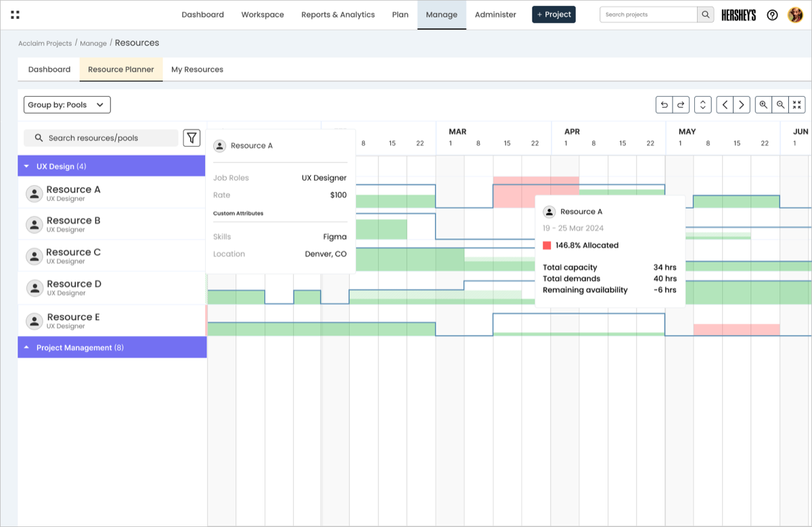The image size is (812, 527).
Task: Click '-6 hrs' remaining availability value
Action: pyautogui.click(x=664, y=290)
